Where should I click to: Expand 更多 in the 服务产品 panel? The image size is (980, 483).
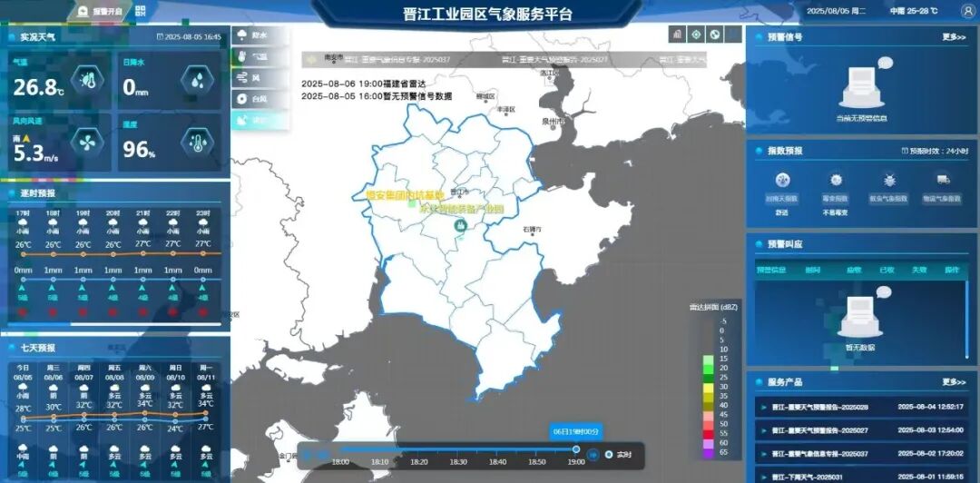(954, 382)
